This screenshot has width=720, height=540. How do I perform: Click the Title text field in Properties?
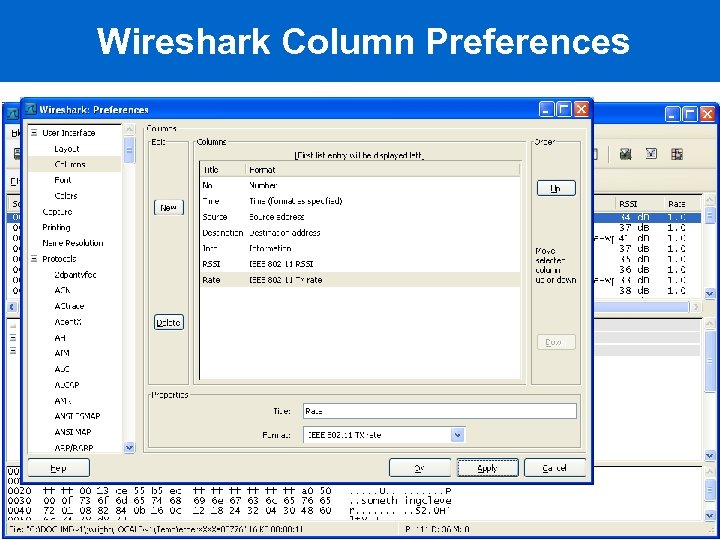(x=439, y=411)
